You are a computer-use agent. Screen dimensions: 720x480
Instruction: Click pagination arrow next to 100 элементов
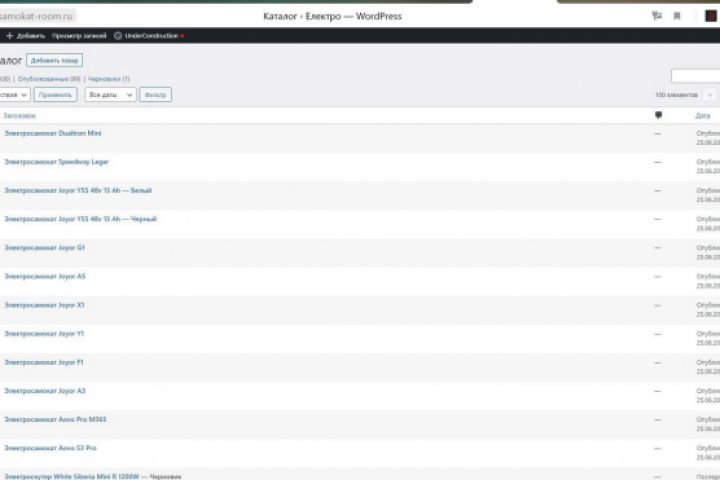coord(709,95)
